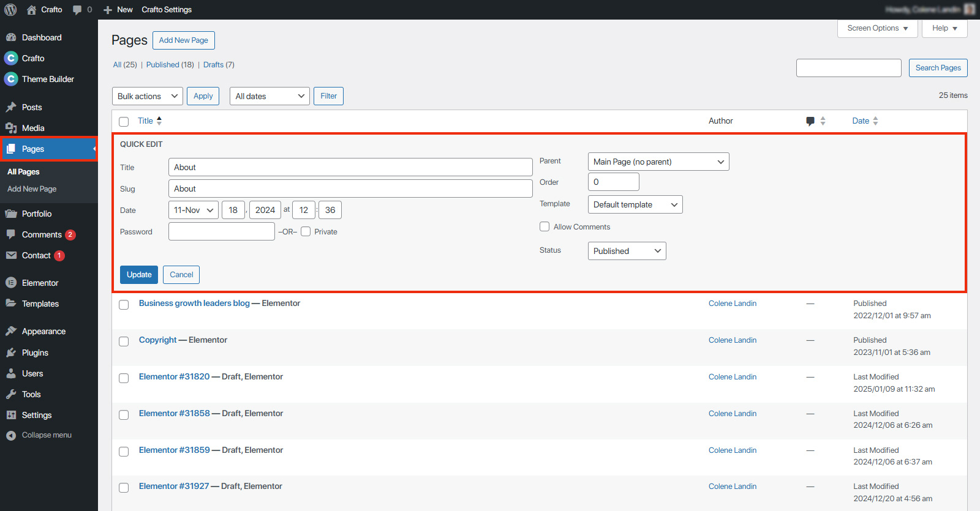Click the Users person icon

coord(11,373)
